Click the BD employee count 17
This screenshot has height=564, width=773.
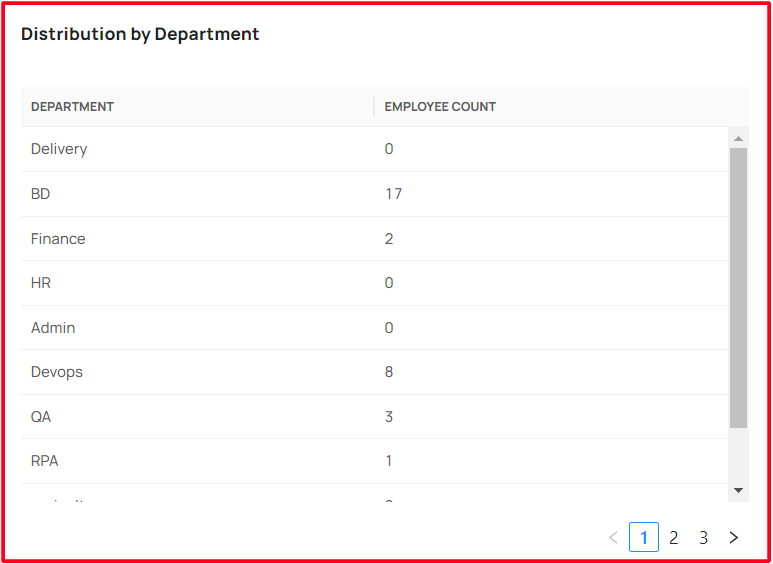point(393,194)
